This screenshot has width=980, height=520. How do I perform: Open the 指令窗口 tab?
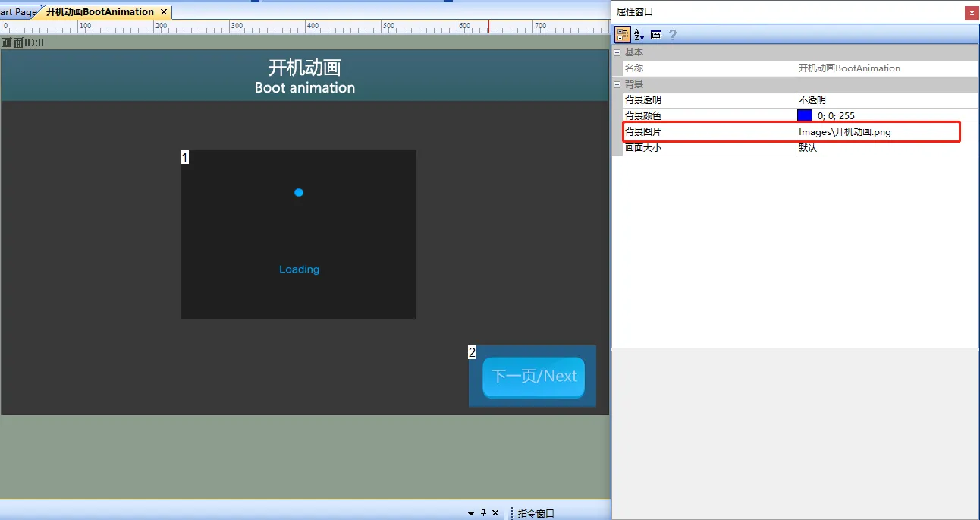tap(536, 514)
